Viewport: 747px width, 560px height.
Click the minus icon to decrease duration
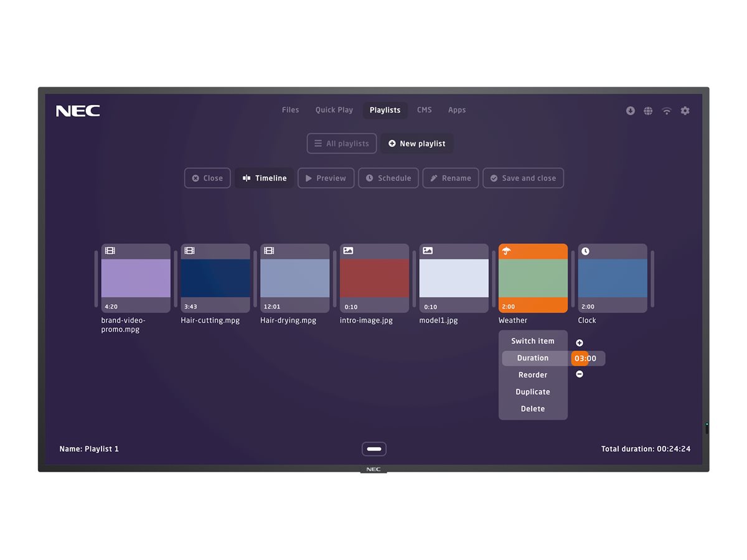(580, 374)
